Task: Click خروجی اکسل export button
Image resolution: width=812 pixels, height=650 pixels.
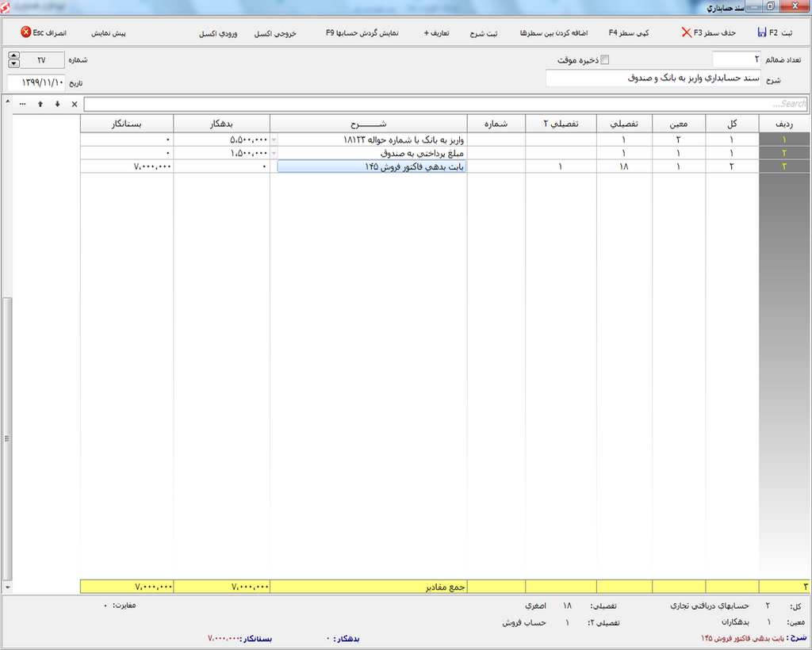Action: (x=275, y=33)
